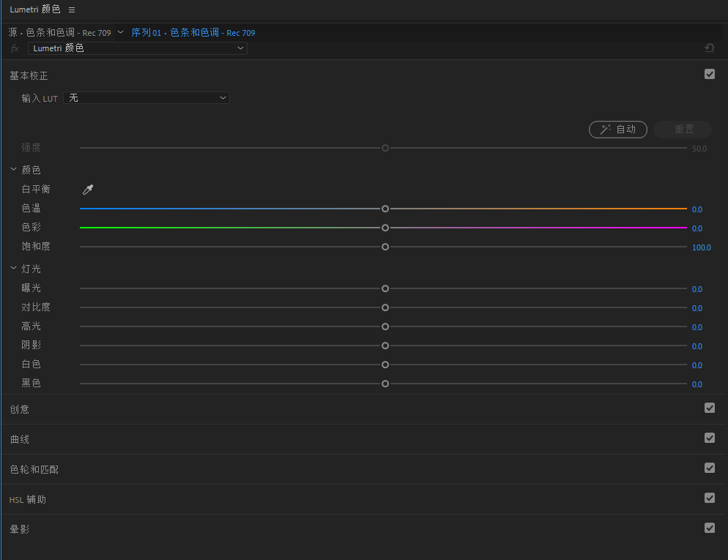This screenshot has height=560, width=728.
Task: Open the Lumetri 颜色 effect selector dropdown
Action: click(x=138, y=48)
